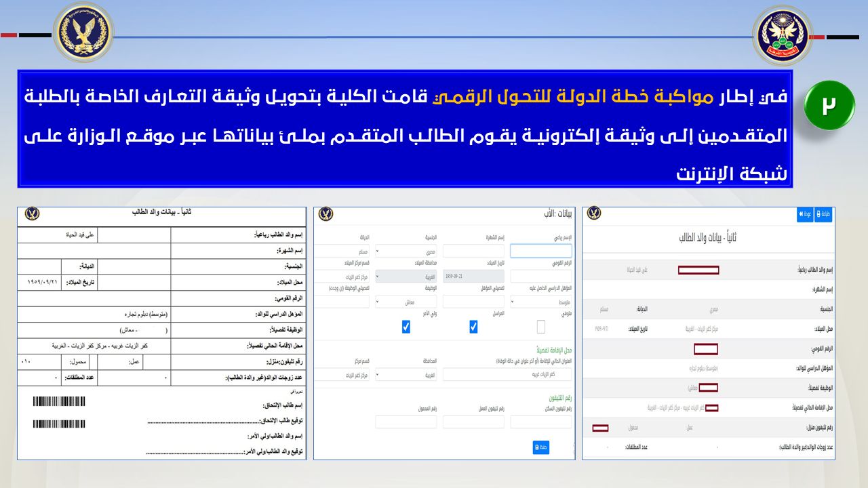
Task: Click the upper barcode on the printed form
Action: [x=59, y=401]
